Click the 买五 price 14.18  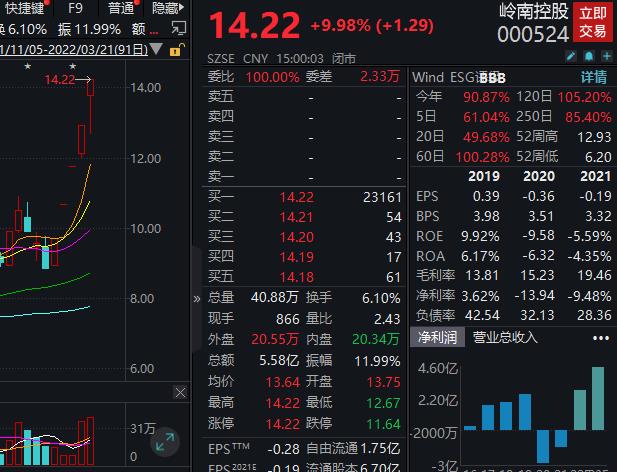tap(296, 277)
